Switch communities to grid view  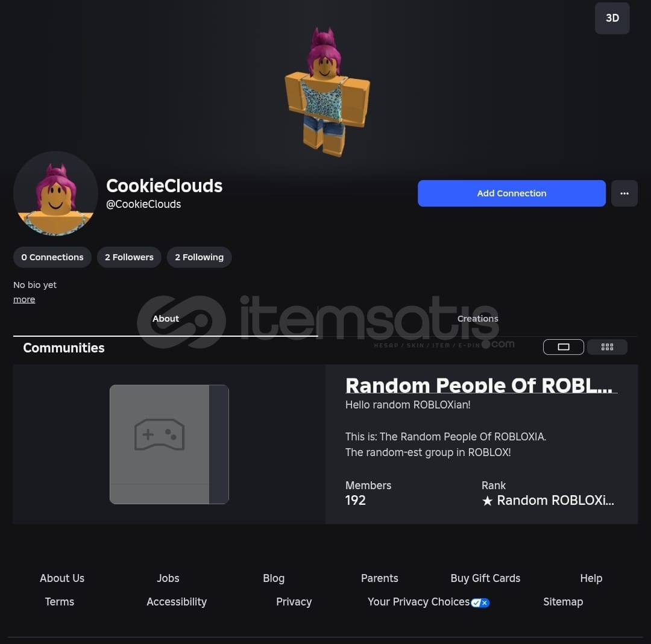click(x=607, y=347)
